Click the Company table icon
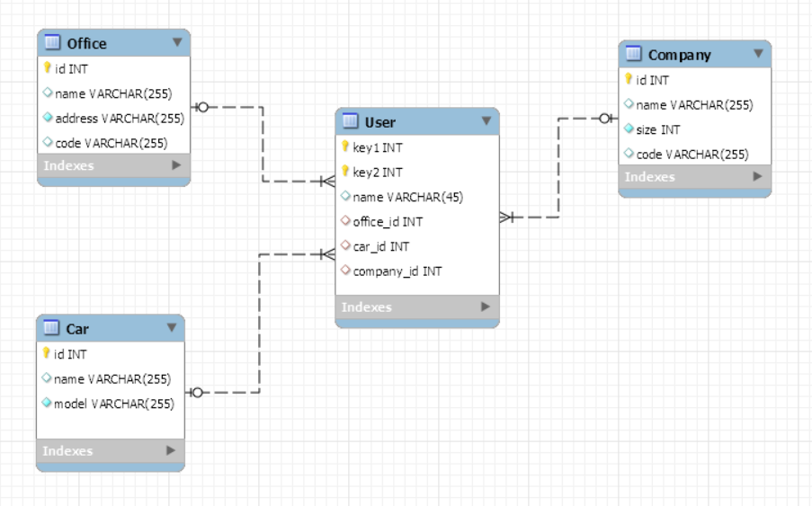Viewport: 812px width, 506px height. 634,55
